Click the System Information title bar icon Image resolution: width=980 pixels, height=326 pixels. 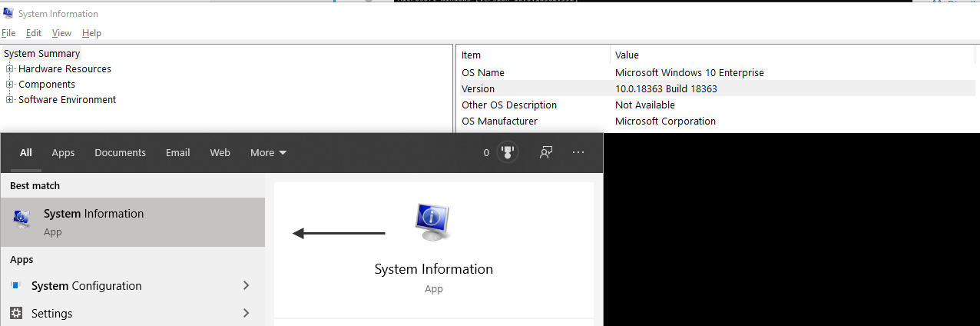pos(8,14)
